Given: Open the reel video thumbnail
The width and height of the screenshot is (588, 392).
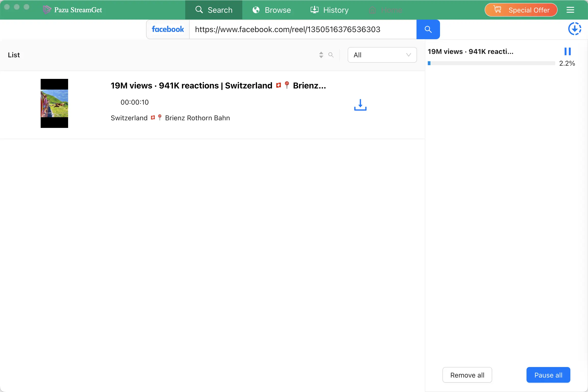Looking at the screenshot, I should (54, 103).
